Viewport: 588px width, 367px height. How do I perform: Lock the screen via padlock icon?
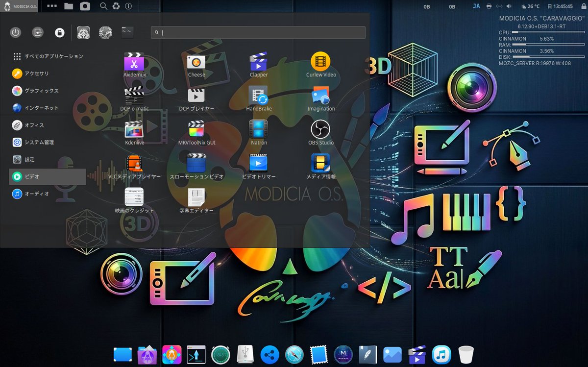pos(59,33)
